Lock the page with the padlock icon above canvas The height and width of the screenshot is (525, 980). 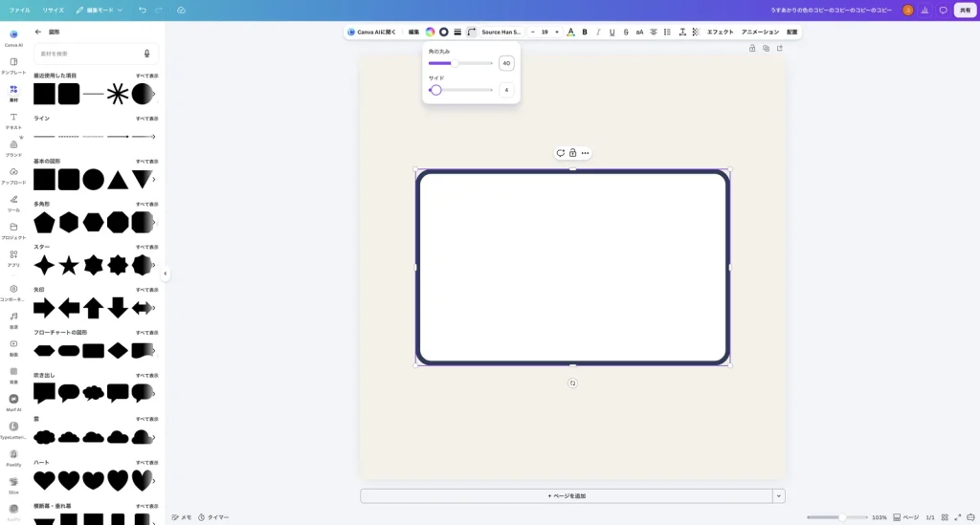point(752,48)
